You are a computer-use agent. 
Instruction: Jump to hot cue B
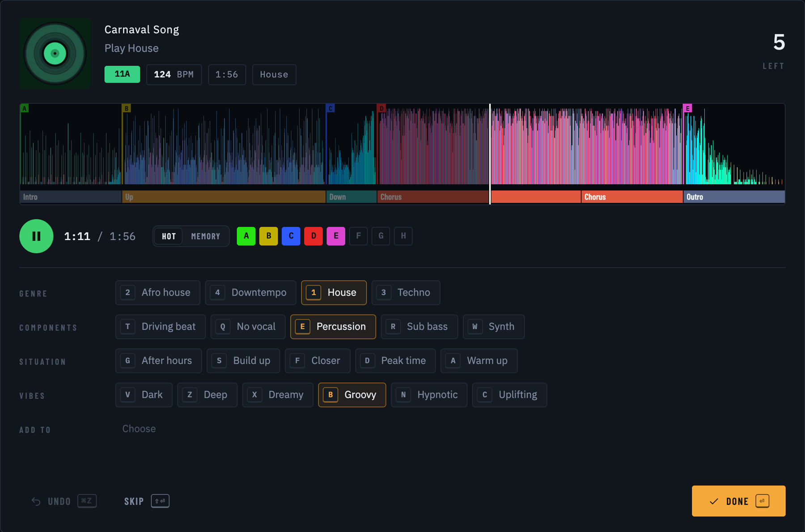tap(268, 236)
